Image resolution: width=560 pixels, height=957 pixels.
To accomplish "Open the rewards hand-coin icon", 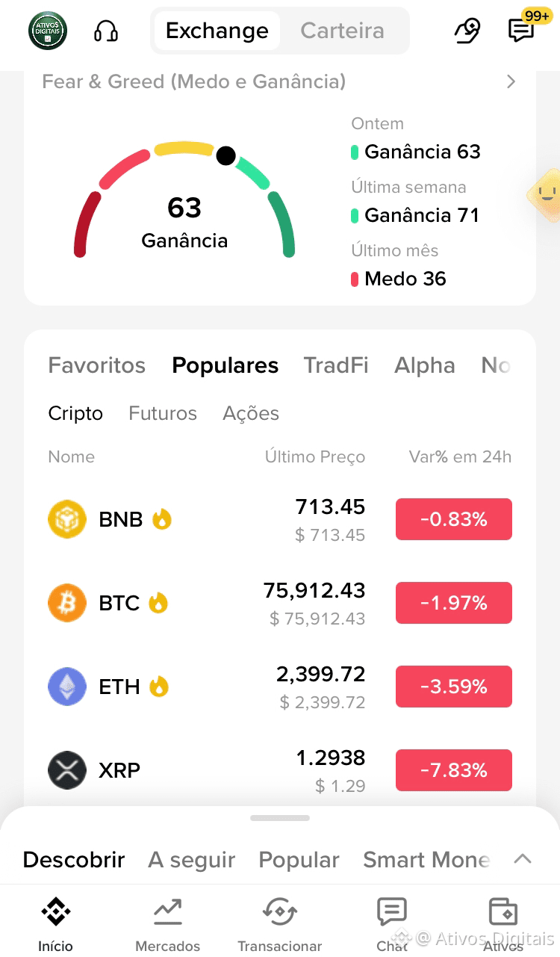I will pyautogui.click(x=467, y=31).
